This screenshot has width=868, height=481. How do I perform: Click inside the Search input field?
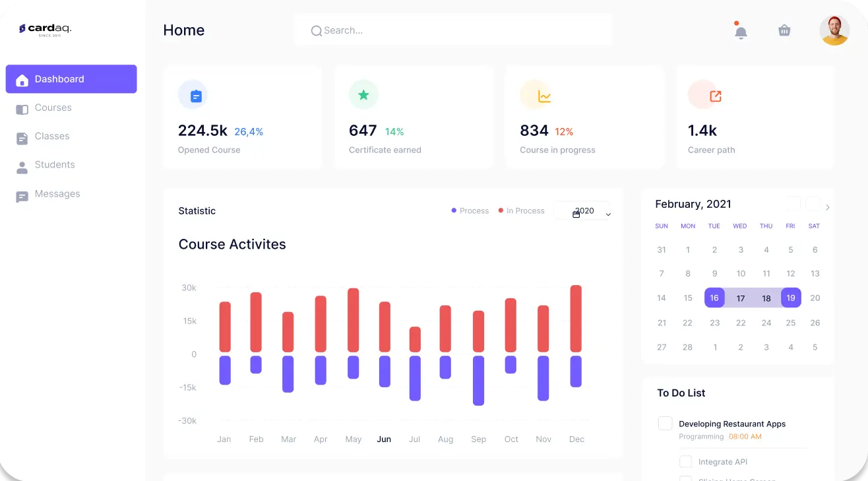pyautogui.click(x=462, y=30)
